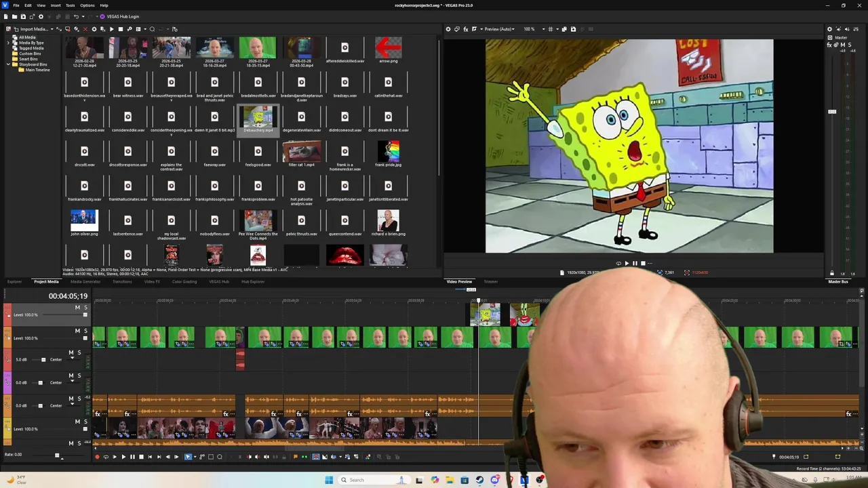The image size is (868, 488).
Task: Open the File menu
Action: pyautogui.click(x=16, y=5)
